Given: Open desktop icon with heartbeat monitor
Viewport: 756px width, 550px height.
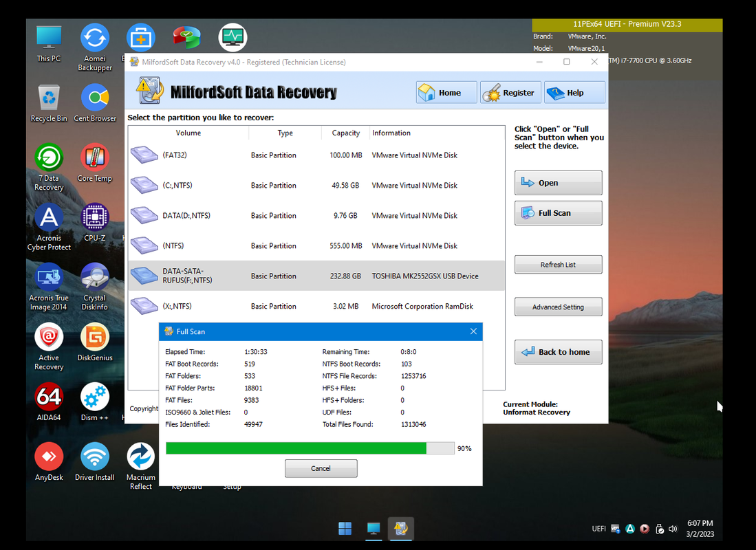Looking at the screenshot, I should click(x=233, y=37).
